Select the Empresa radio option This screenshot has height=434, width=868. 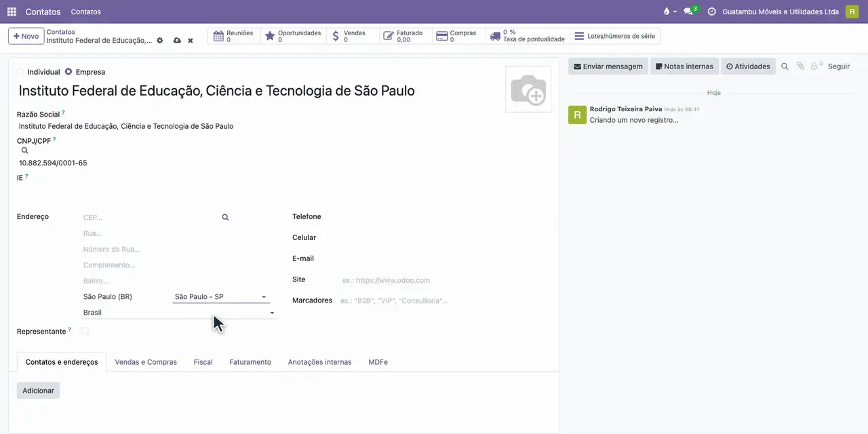click(68, 72)
